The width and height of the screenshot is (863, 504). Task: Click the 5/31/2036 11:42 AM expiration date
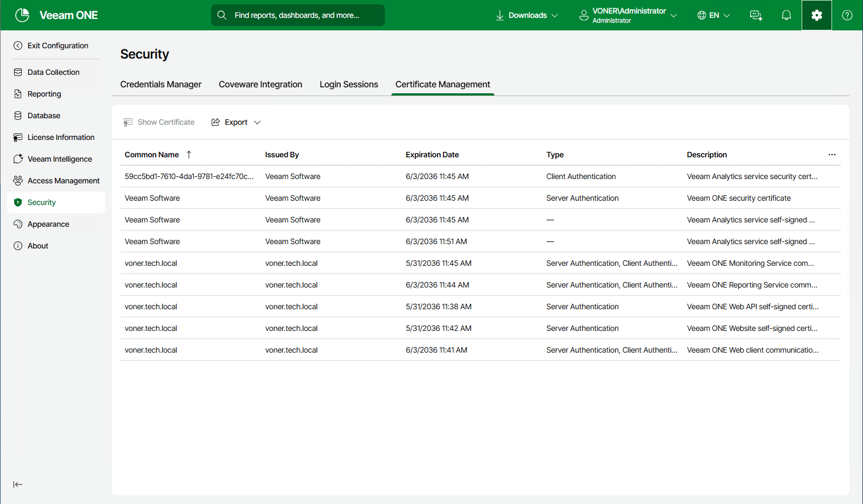pyautogui.click(x=439, y=328)
